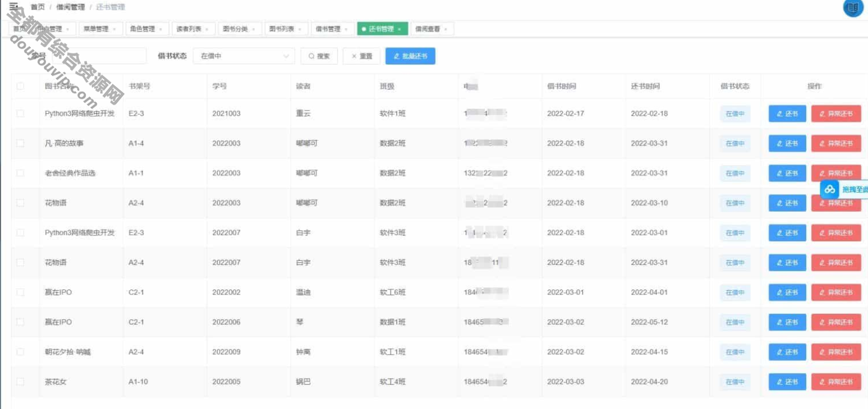Click 借阅管理 in the breadcrumb
The height and width of the screenshot is (409, 868).
[70, 7]
